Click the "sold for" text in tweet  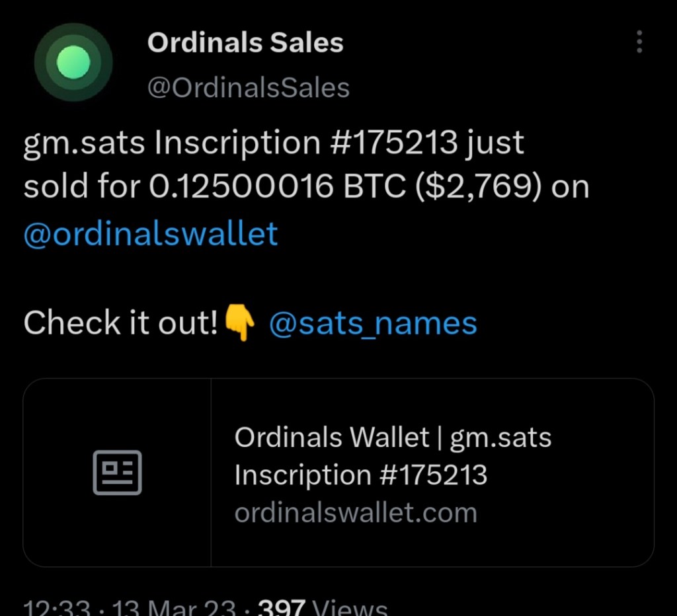point(82,188)
